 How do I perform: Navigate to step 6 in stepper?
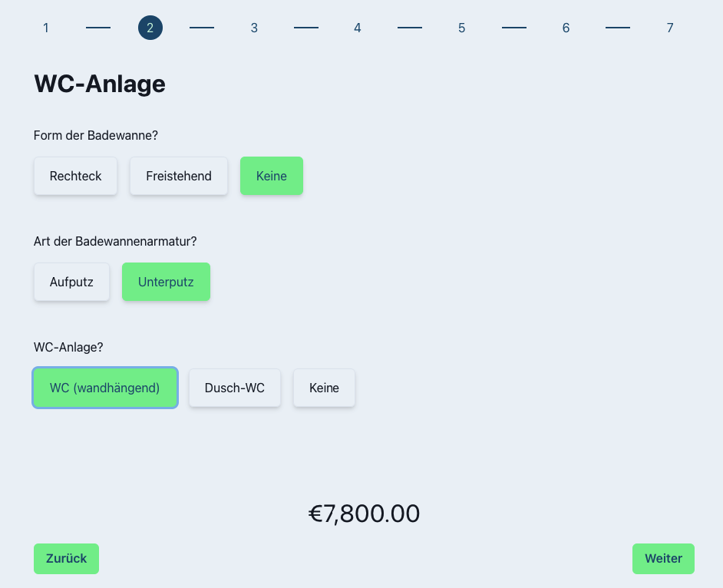point(566,28)
